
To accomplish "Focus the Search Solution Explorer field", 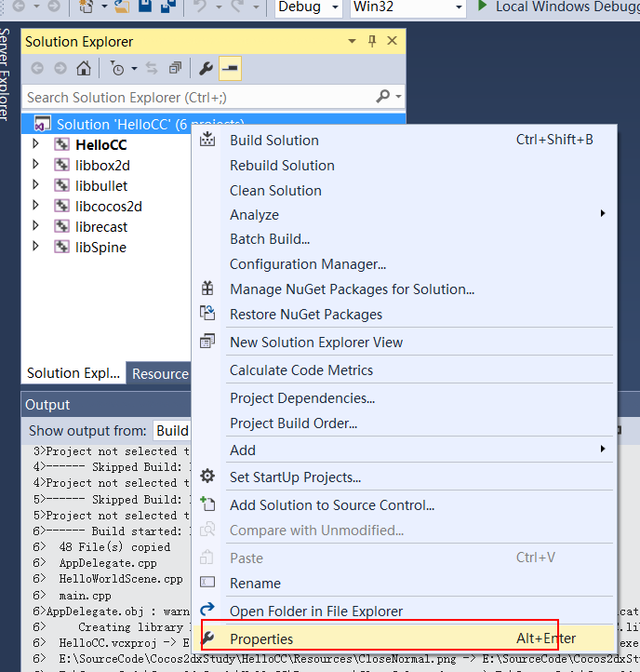I will click(213, 97).
